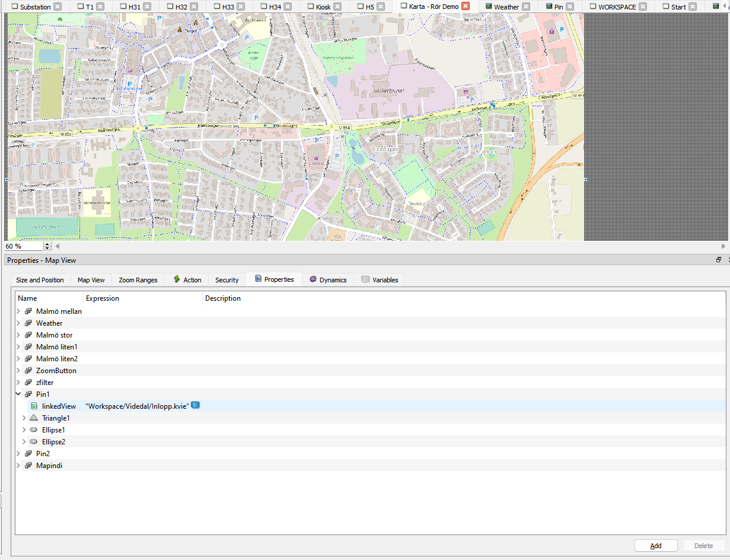Screen dimensions: 730x560
Task: Click the Weather group icon in tree
Action: click(28, 323)
